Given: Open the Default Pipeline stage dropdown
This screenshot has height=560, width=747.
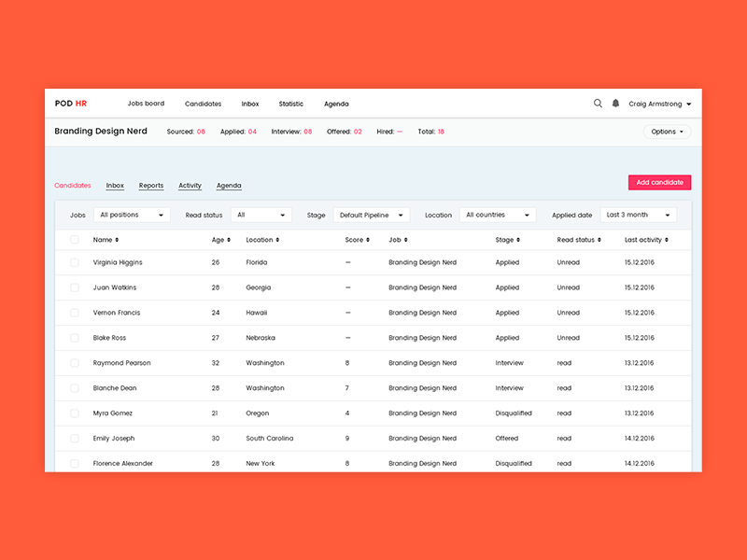Looking at the screenshot, I should coord(371,215).
